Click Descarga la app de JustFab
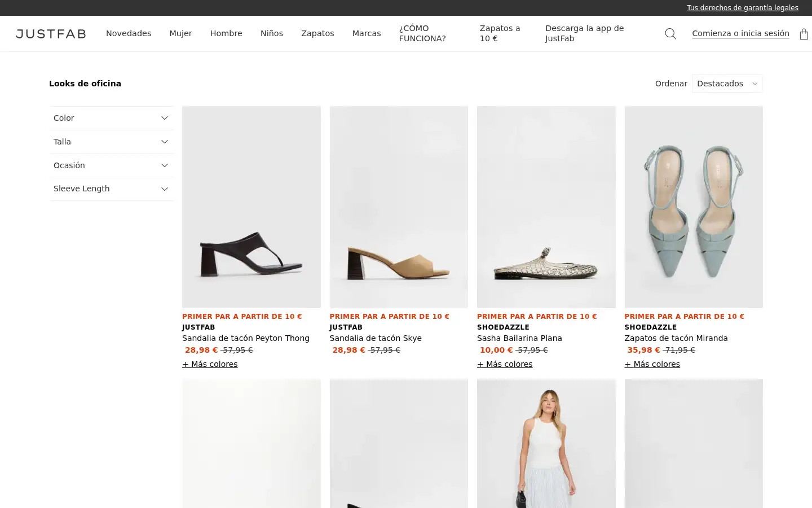 (584, 33)
